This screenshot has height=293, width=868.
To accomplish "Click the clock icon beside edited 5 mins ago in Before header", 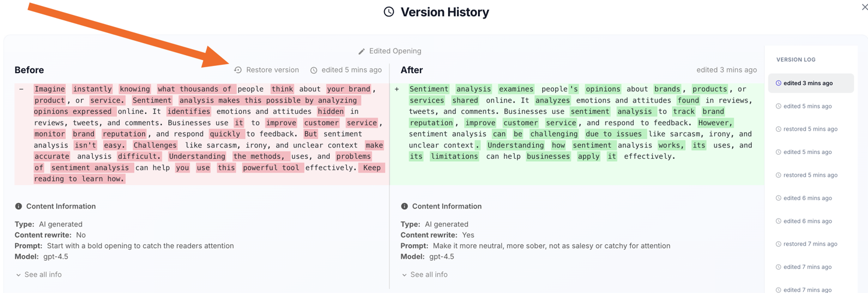I will click(x=314, y=70).
